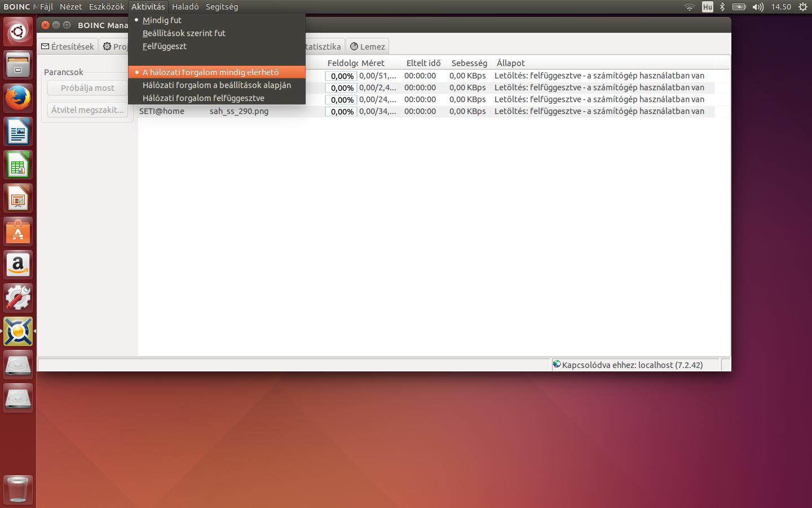Open the Bluetooth indicator
The width and height of the screenshot is (812, 508).
pos(722,7)
